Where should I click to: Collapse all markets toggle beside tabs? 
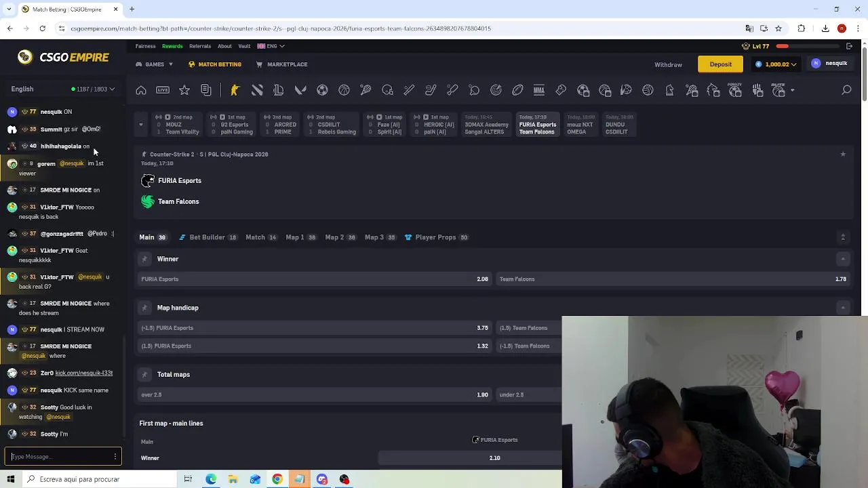(843, 237)
